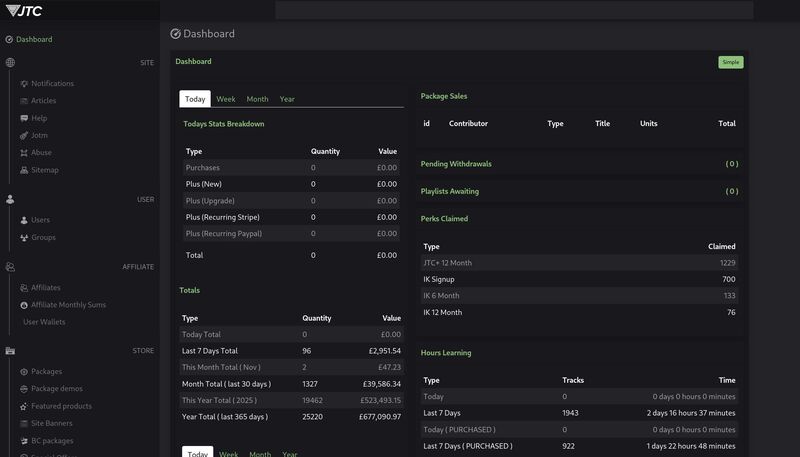Open User Wallets
This screenshot has width=800, height=457.
[x=44, y=322]
